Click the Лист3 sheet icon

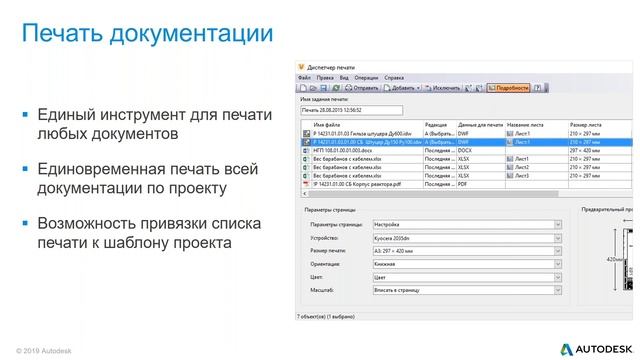coord(510,176)
